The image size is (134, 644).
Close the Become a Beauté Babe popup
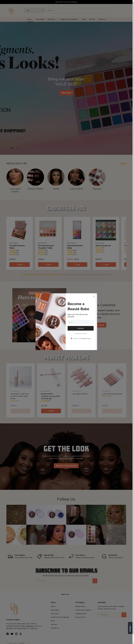(94, 297)
